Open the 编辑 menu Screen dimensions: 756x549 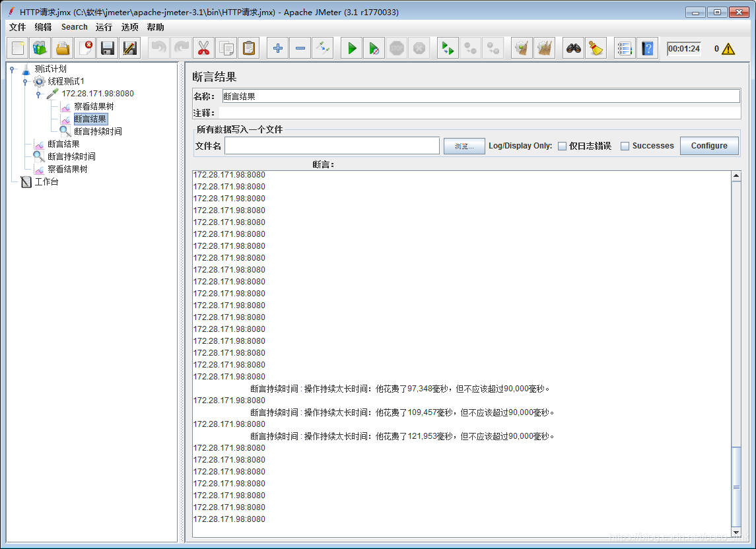(x=43, y=27)
